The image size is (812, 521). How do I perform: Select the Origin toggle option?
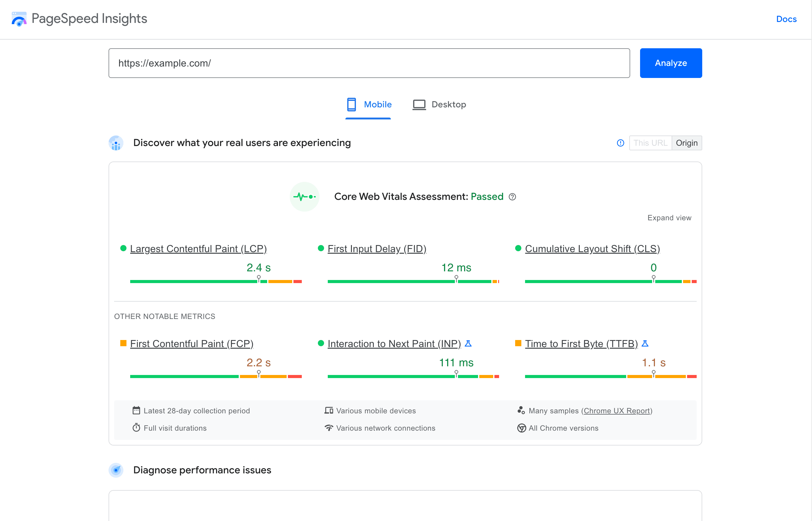tap(686, 143)
